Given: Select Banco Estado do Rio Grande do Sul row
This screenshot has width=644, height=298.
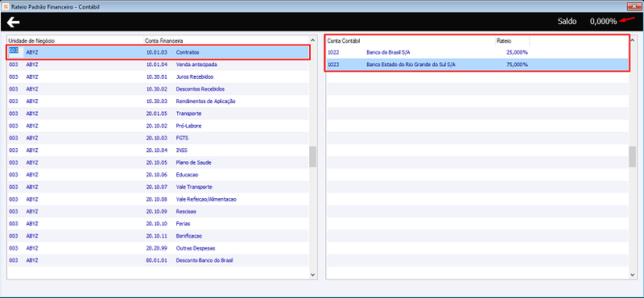Looking at the screenshot, I should click(x=477, y=64).
